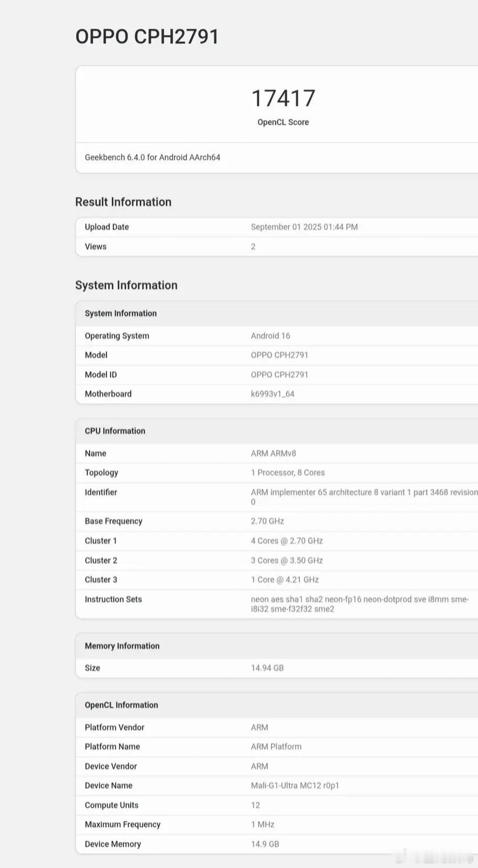Click the Base Frequency label
This screenshot has height=868, width=478.
tap(114, 521)
